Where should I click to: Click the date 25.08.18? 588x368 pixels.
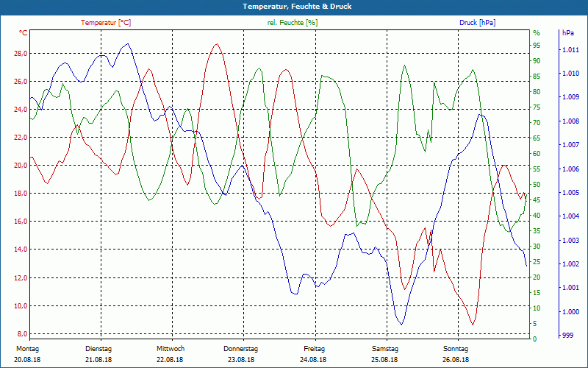[x=384, y=360]
